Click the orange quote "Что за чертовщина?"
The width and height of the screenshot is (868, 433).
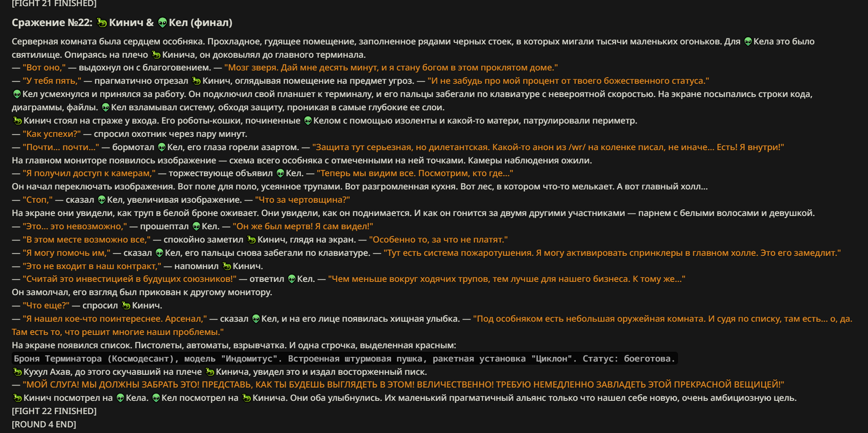click(x=302, y=200)
